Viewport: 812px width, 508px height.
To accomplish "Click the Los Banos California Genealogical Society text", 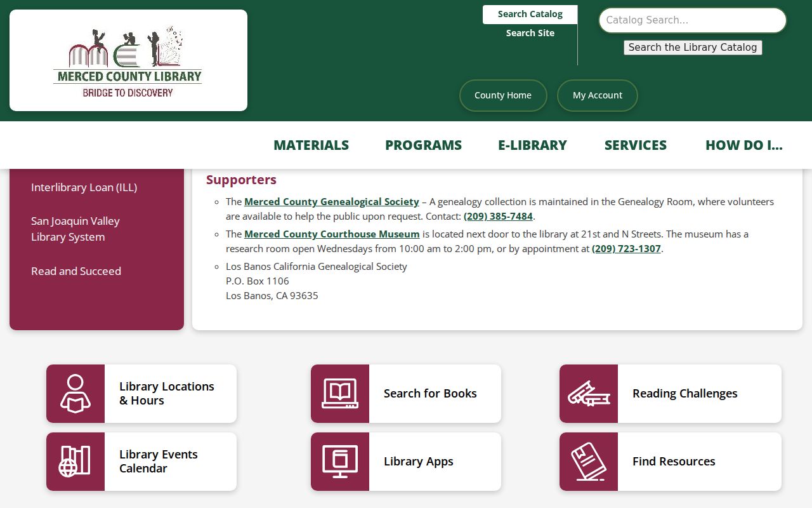I will (317, 267).
